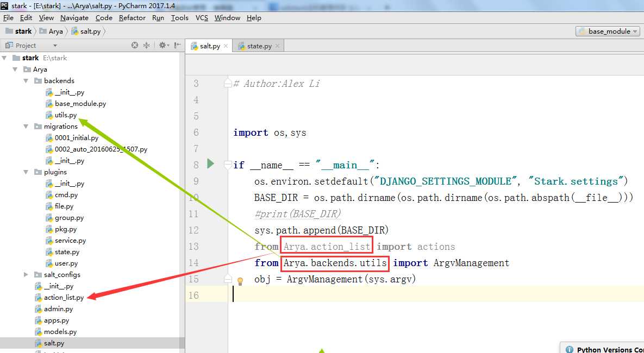644x353 pixels.
Task: Run the script with green gutter arrow
Action: pyautogui.click(x=211, y=164)
